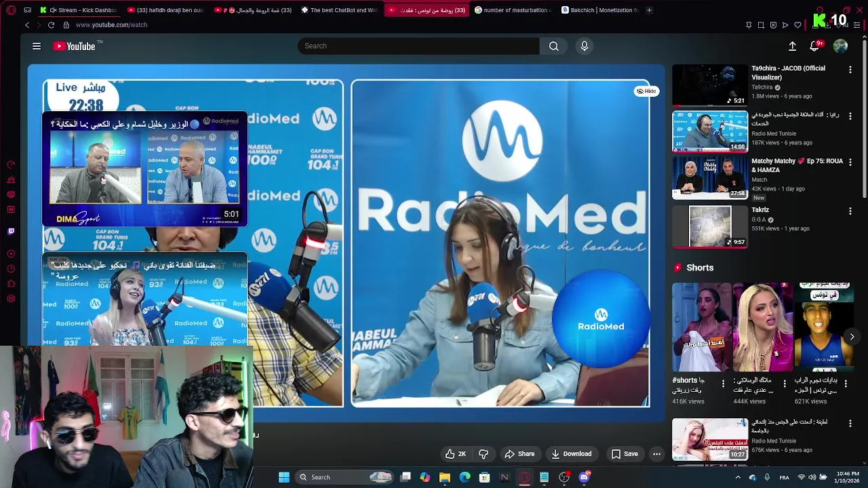Viewport: 868px width, 488px height.
Task: Open options for Takriz video
Action: [x=850, y=211]
